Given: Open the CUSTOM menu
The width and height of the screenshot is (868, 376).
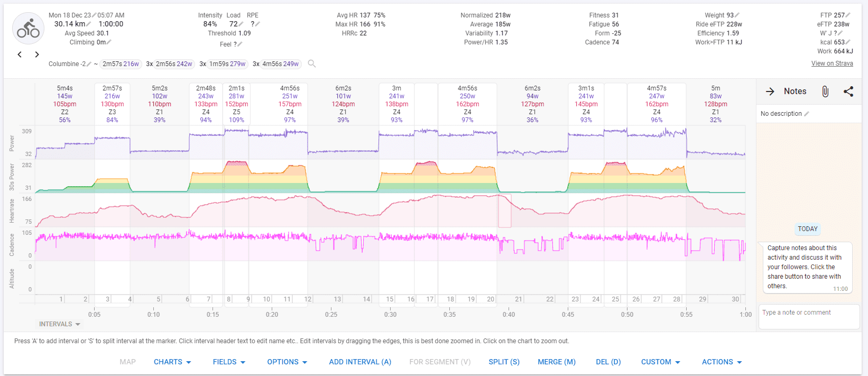Looking at the screenshot, I should 660,362.
